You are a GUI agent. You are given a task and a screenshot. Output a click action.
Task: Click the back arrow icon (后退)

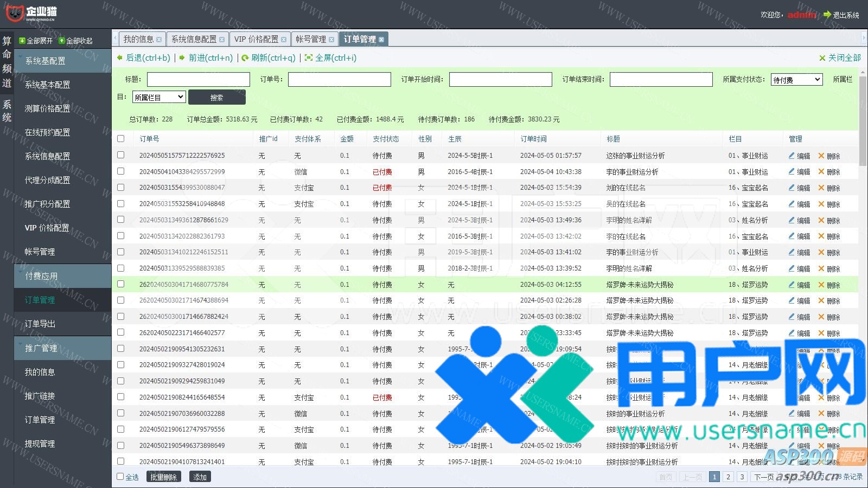120,57
